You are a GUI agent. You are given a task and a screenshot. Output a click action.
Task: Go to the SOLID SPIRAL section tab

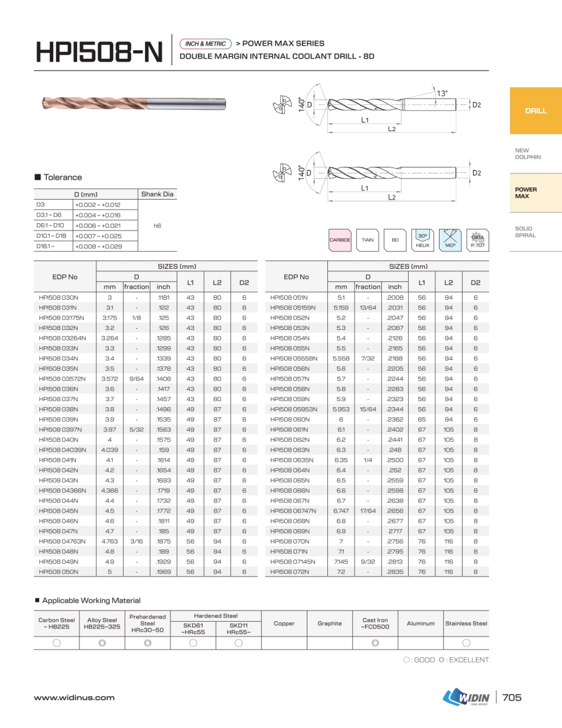point(525,232)
